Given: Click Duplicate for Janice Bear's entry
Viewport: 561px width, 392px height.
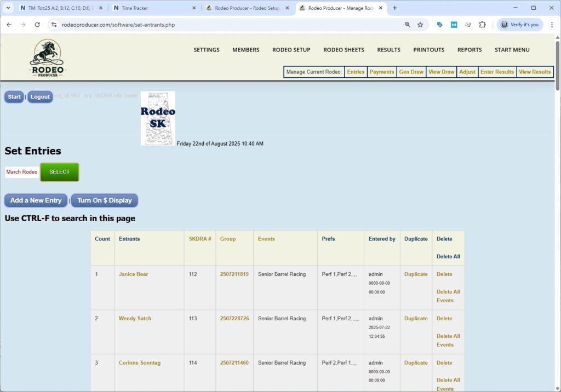Looking at the screenshot, I should (415, 274).
